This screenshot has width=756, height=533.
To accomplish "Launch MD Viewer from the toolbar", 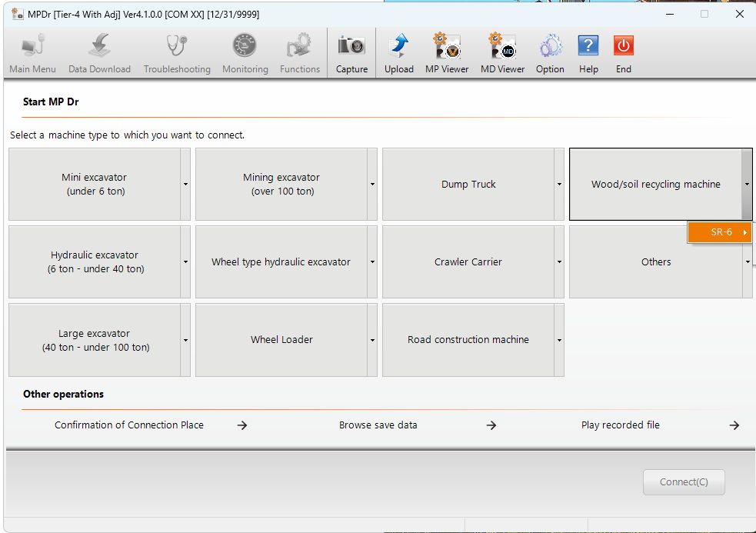I will (x=502, y=53).
